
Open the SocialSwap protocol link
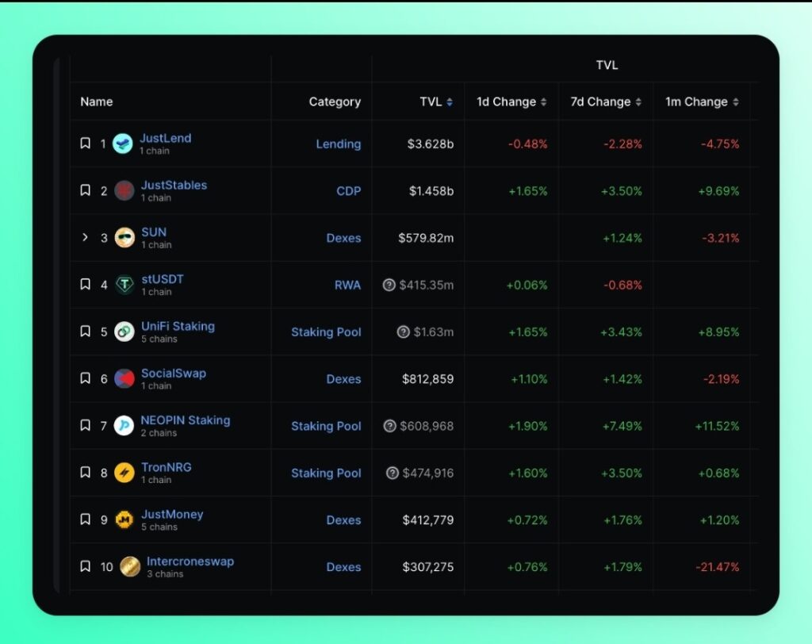click(174, 374)
